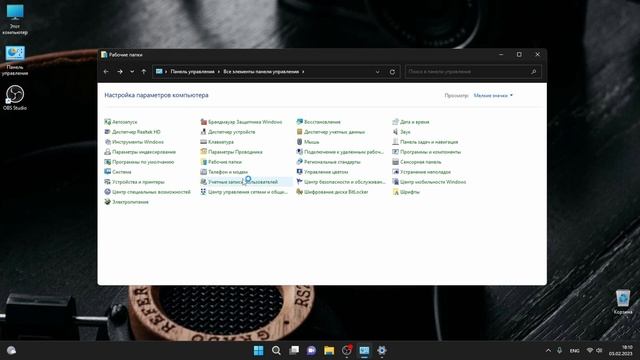Open Task View on taskbar
640x360 pixels.
click(x=294, y=351)
